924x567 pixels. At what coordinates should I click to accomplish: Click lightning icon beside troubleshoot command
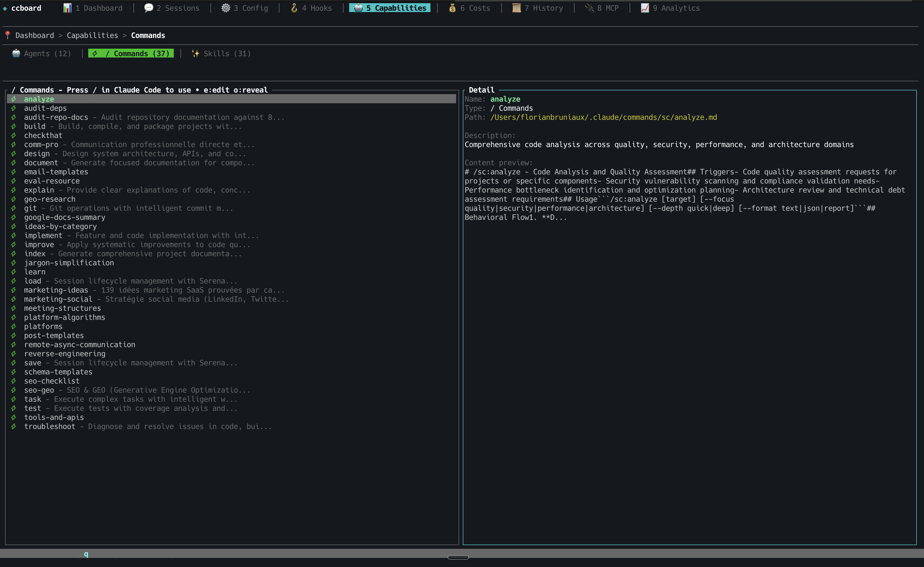[x=13, y=426]
